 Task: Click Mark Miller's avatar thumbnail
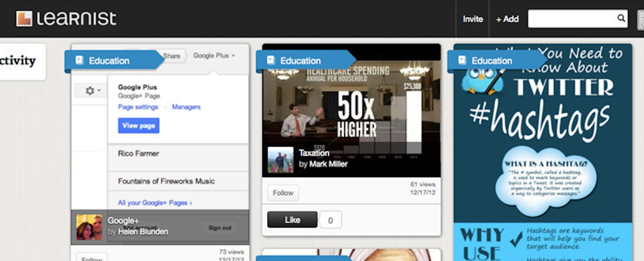(280, 160)
